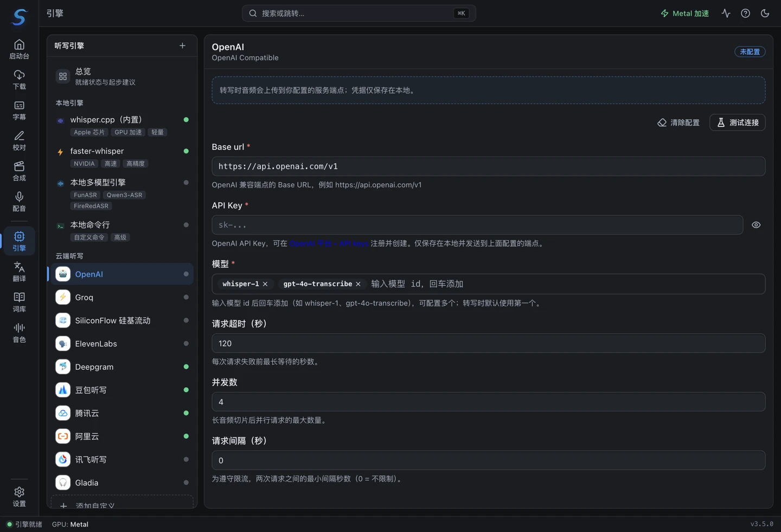This screenshot has width=781, height=532.
Task: Remove the whisper-1 model tag
Action: [x=265, y=284]
